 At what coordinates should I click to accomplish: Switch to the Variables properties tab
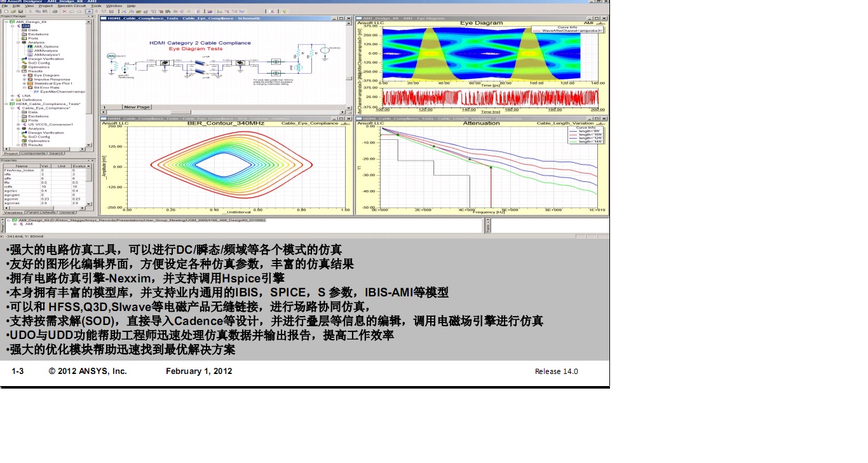13,212
